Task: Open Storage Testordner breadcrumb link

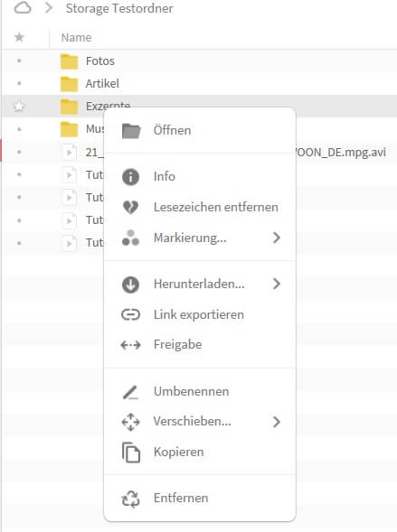Action: [119, 8]
